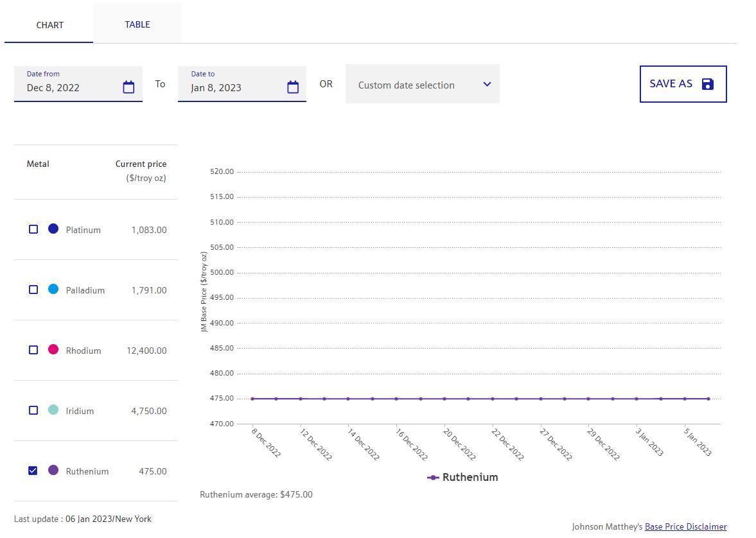Click the purple Ruthenium color dot
Viewport: 756px width, 538px height.
[53, 470]
